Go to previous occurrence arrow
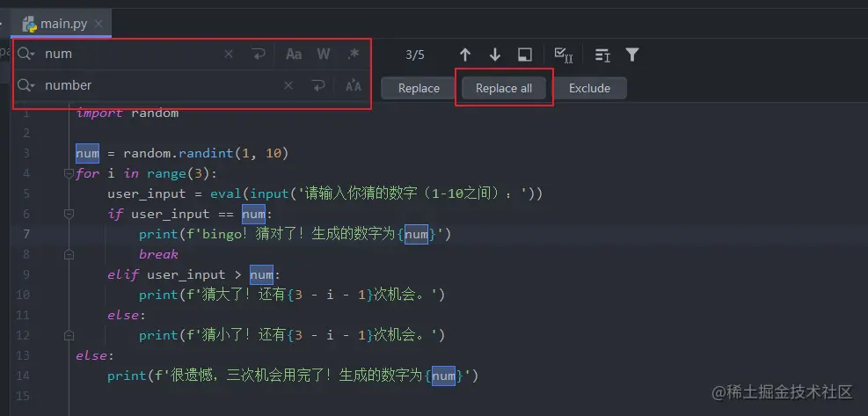868x416 pixels. (x=465, y=55)
